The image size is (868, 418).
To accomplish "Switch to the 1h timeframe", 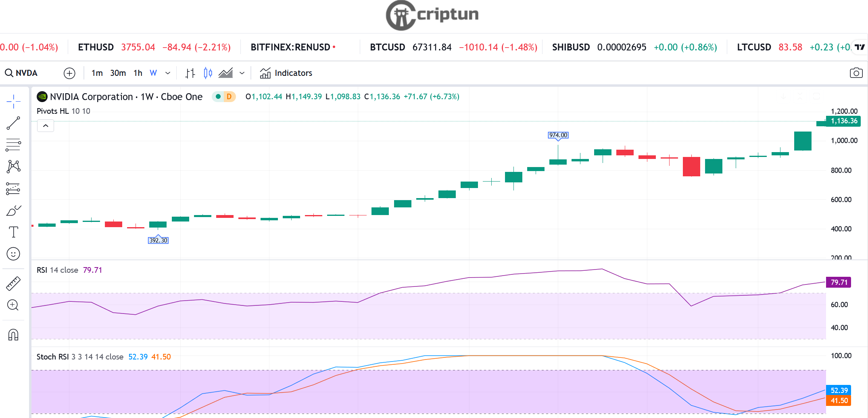I will point(138,73).
